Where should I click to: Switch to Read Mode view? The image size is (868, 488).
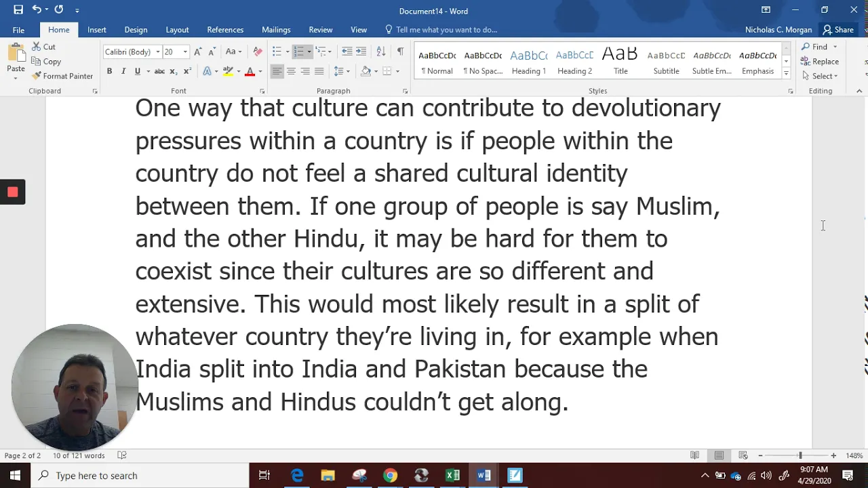(x=694, y=455)
